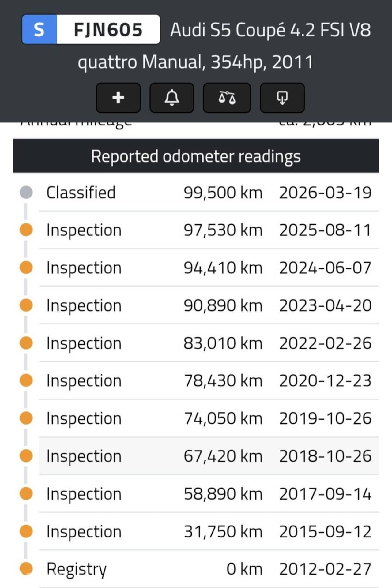Click the plus add button
This screenshot has width=392, height=588.
[x=118, y=98]
